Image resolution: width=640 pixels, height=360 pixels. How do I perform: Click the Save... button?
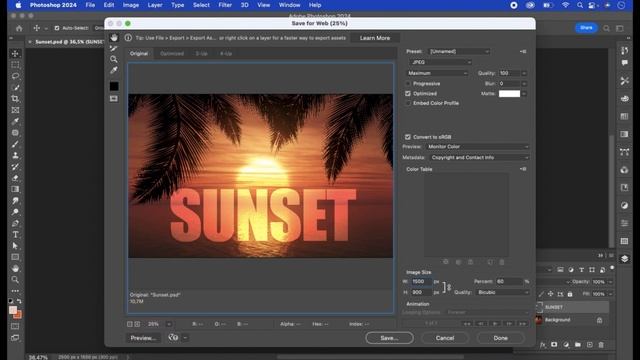tap(389, 338)
